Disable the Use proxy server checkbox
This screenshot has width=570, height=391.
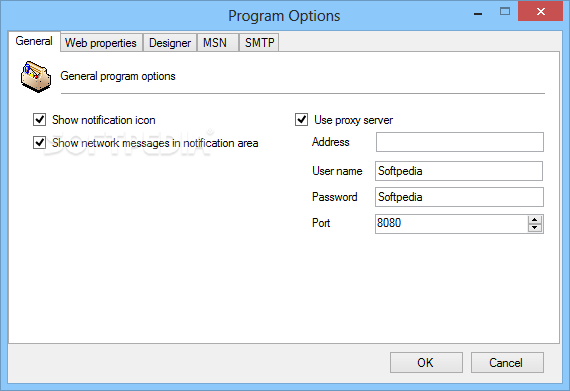tap(302, 120)
